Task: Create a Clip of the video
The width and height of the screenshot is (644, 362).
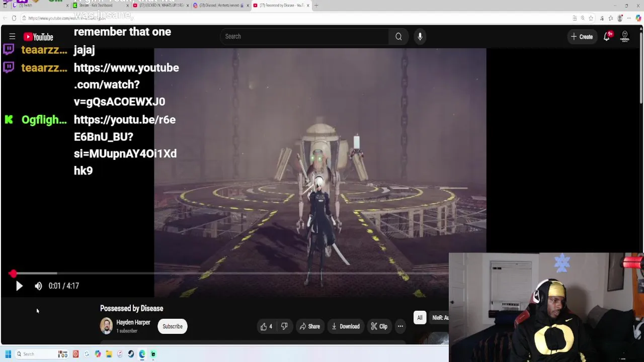Action: (x=379, y=326)
